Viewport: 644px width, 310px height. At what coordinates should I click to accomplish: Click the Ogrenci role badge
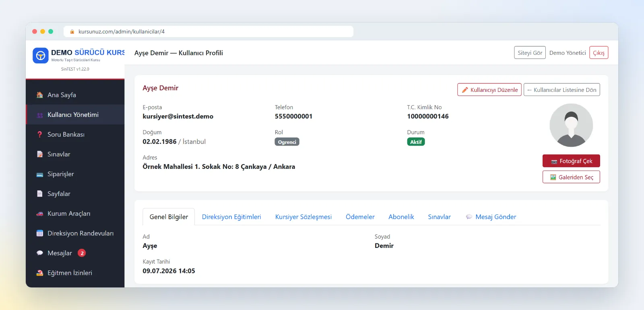[x=287, y=142]
